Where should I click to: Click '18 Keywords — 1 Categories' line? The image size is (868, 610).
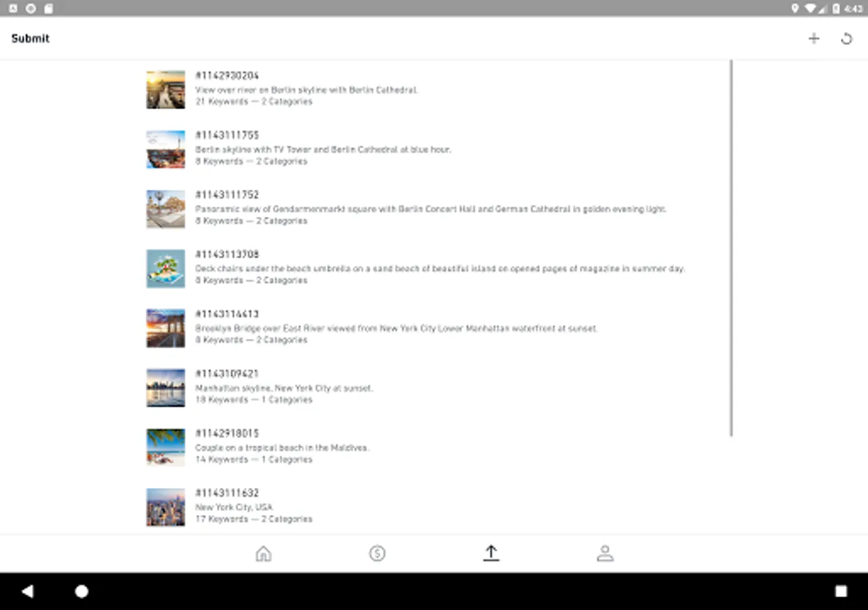click(254, 400)
